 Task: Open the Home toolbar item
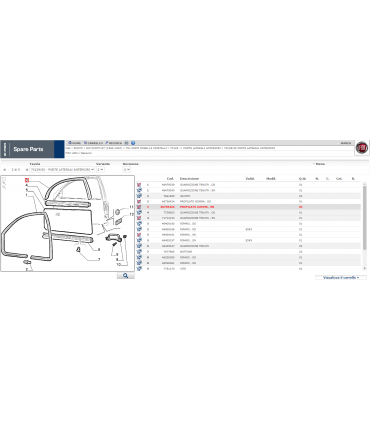pos(74,143)
